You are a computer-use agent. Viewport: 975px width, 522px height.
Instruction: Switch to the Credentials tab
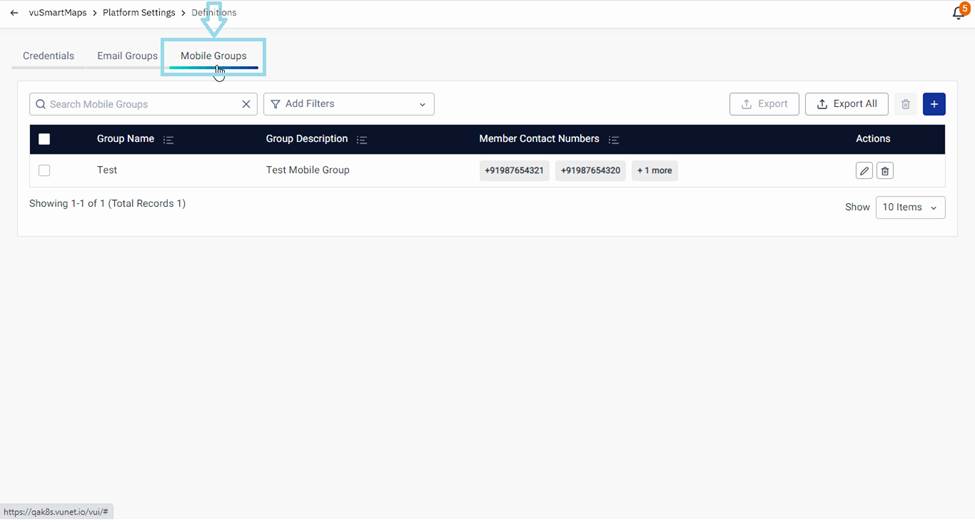point(48,56)
